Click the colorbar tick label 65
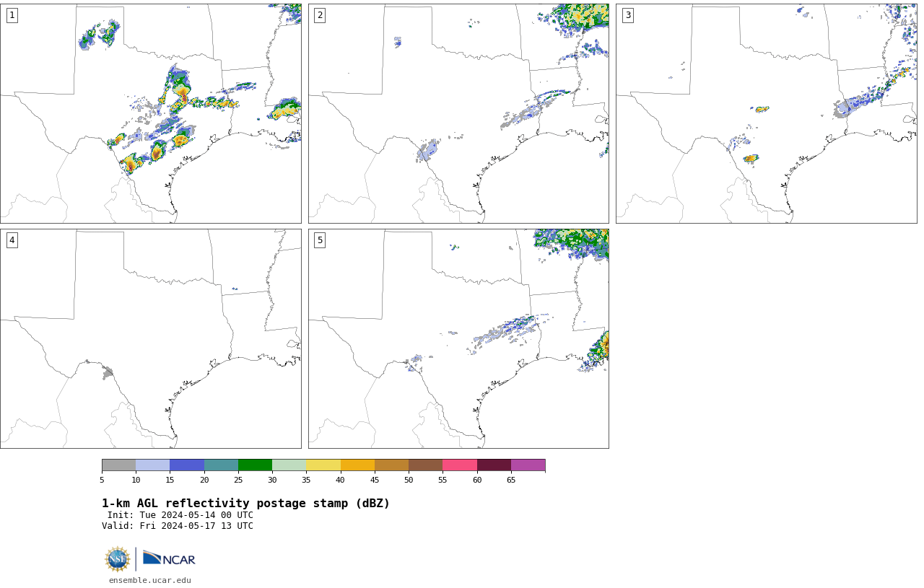Image resolution: width=924 pixels, height=588 pixels. 511,480
